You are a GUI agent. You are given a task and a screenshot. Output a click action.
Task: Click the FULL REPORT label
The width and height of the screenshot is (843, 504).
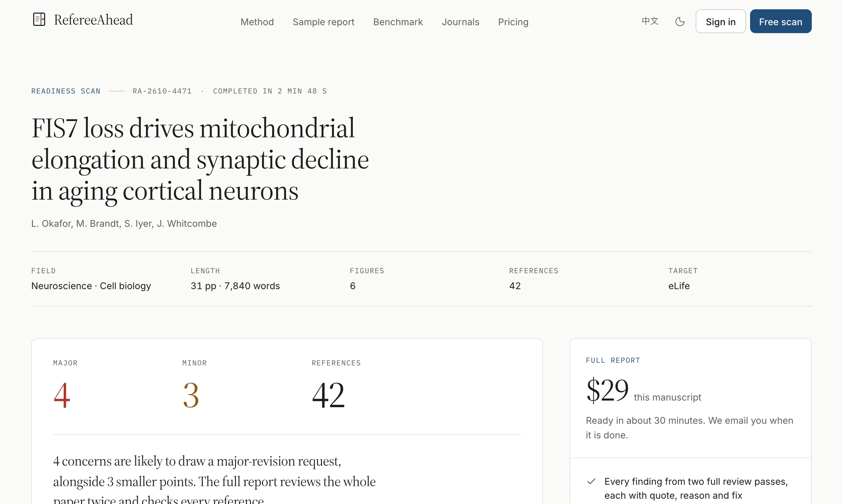click(613, 360)
